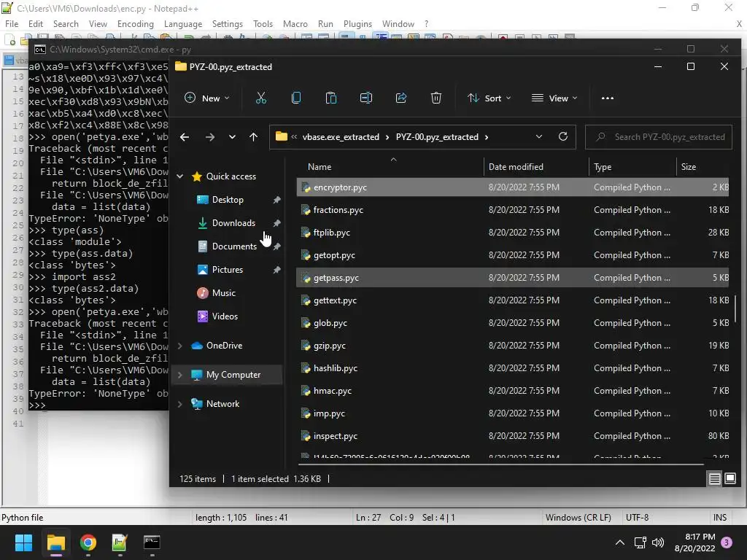Click the network tray icon

[x=640, y=542]
